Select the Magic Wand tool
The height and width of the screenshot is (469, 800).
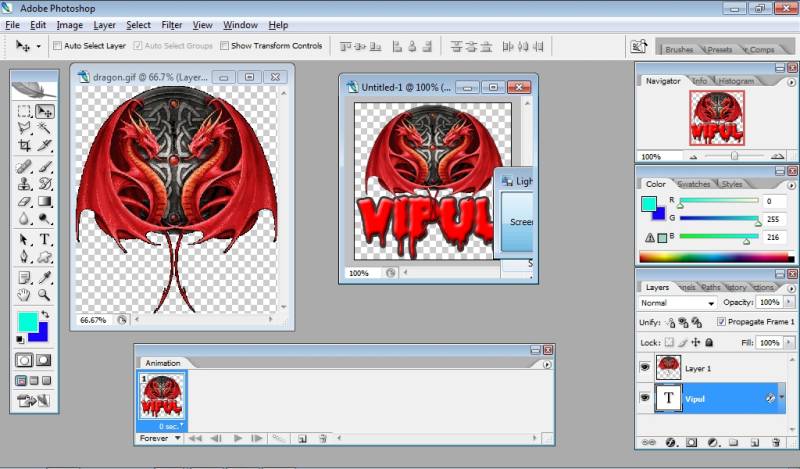(45, 128)
